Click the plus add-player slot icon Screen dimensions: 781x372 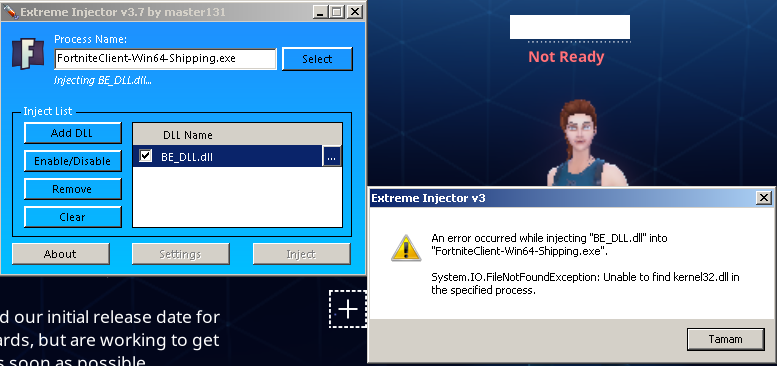(348, 309)
